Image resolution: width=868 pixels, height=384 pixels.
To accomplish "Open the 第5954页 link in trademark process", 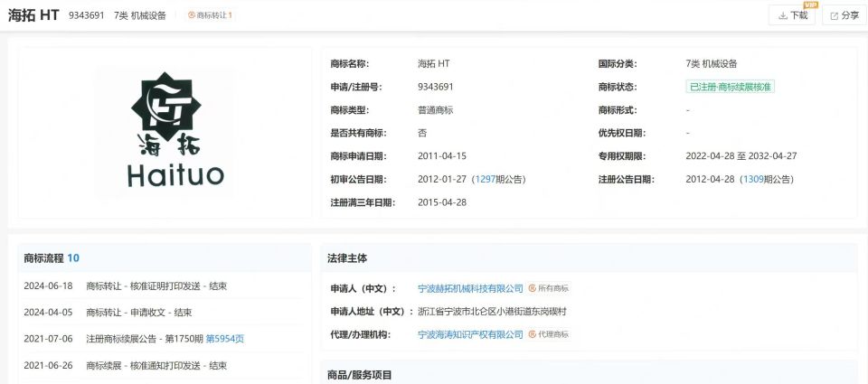I will tap(225, 339).
